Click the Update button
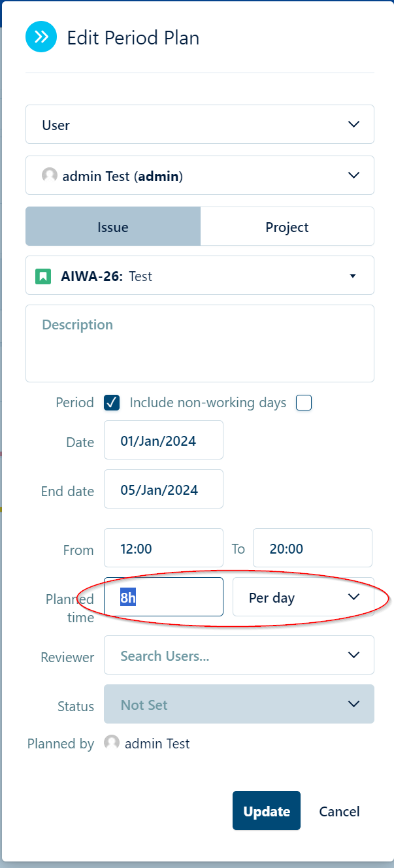 click(x=266, y=810)
